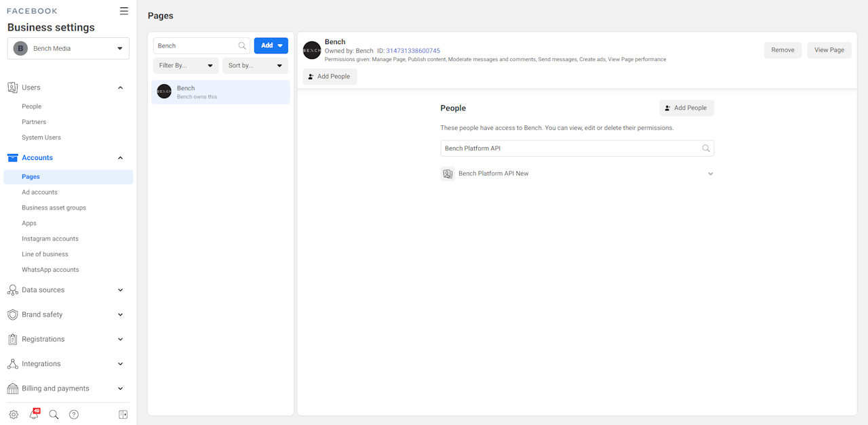Expand Bench Platform API New row
The height and width of the screenshot is (425, 868).
click(x=710, y=174)
